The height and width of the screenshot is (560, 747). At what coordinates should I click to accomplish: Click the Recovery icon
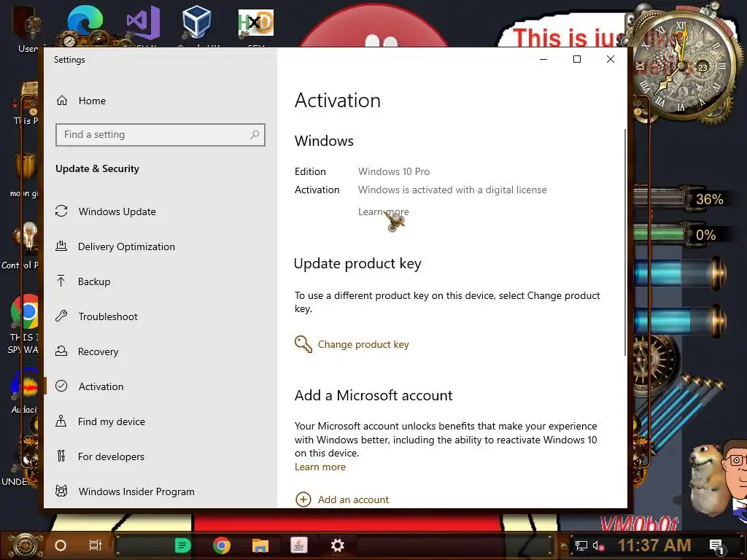(61, 351)
